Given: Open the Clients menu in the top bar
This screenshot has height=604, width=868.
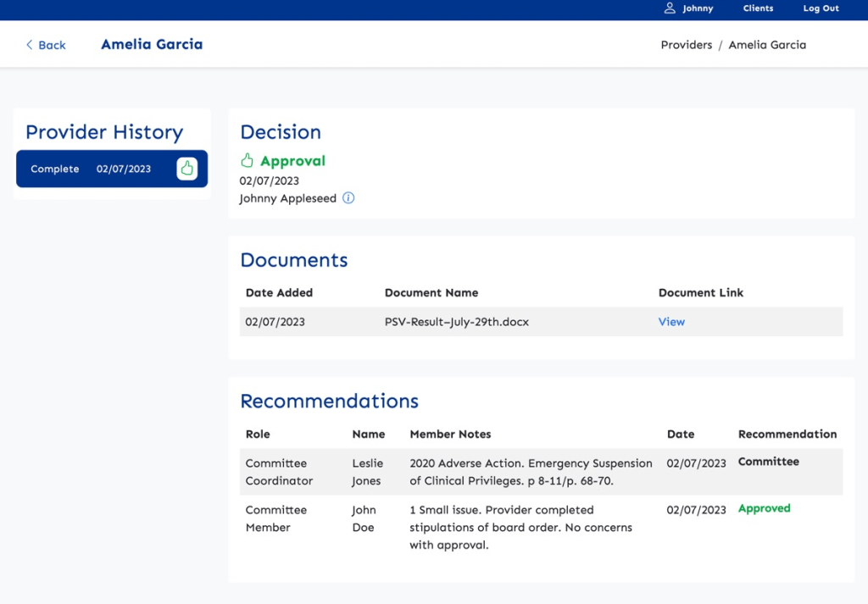Looking at the screenshot, I should pos(757,8).
